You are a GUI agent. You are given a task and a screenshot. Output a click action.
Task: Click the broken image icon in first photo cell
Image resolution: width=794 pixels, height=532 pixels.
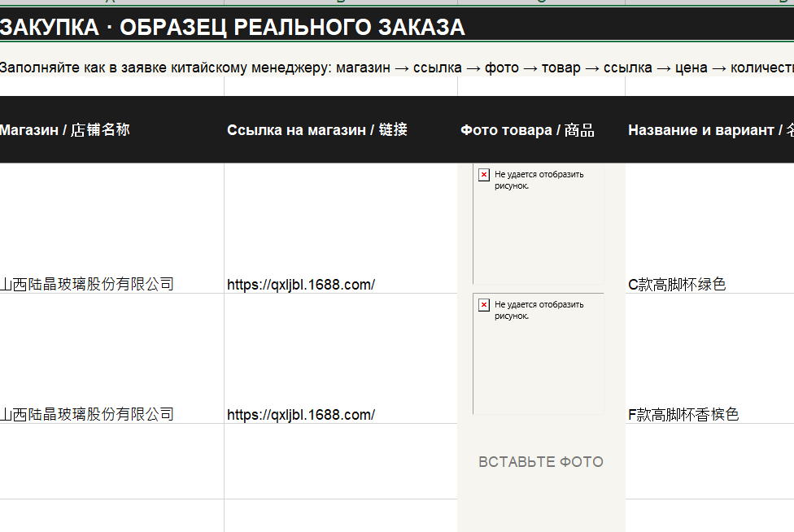pyautogui.click(x=484, y=175)
